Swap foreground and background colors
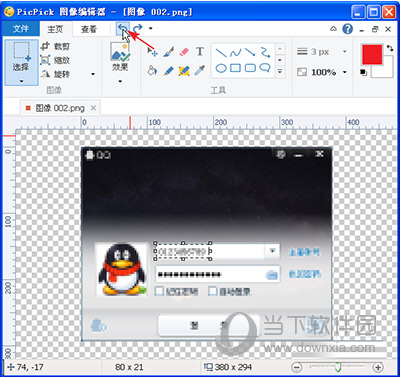This screenshot has width=400, height=377. [x=390, y=48]
